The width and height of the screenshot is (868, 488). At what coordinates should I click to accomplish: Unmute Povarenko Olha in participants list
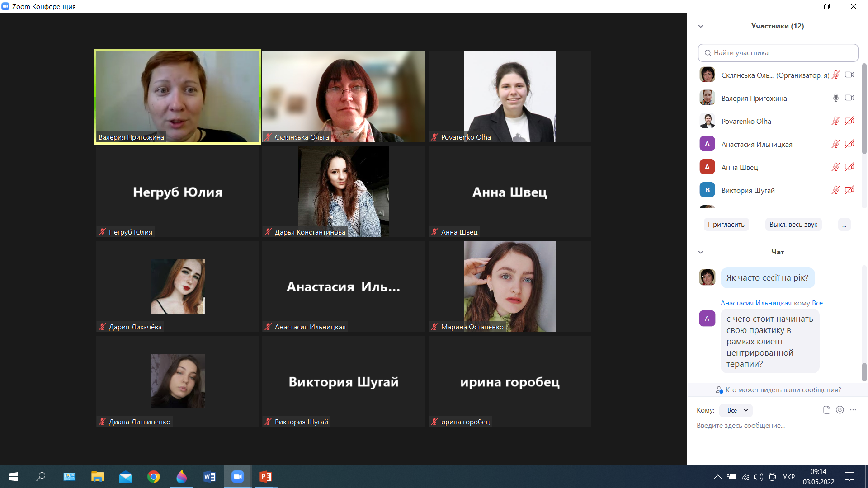836,121
